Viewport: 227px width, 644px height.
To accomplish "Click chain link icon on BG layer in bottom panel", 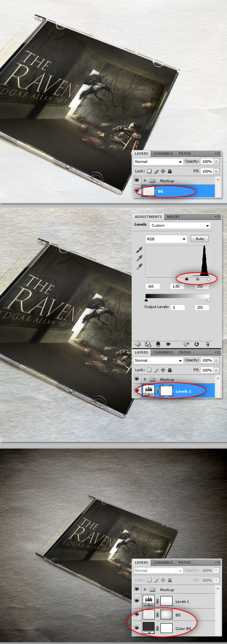I will [x=157, y=615].
